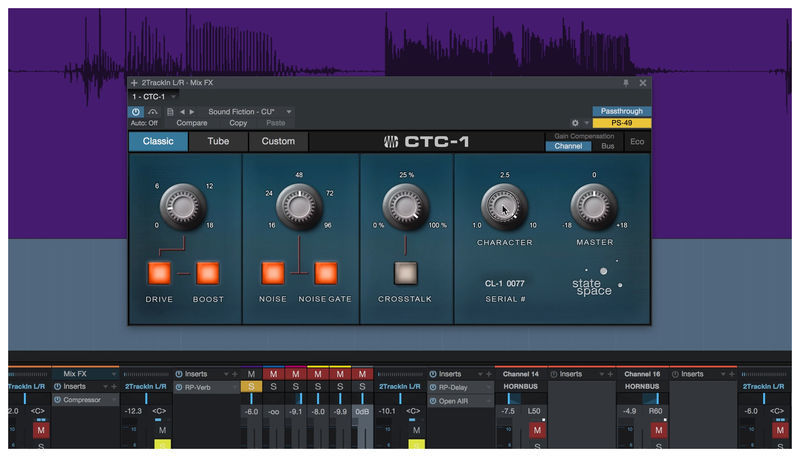Click the Copy button
This screenshot has width=800, height=457.
click(x=238, y=123)
